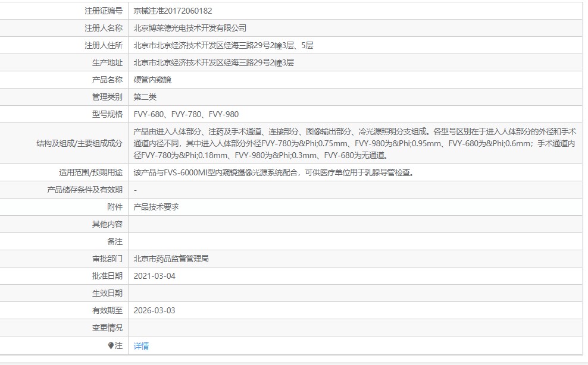Viewport: 588px width, 365px height.
Task: Select registration number 京械注准20172060182
Action: (x=173, y=11)
